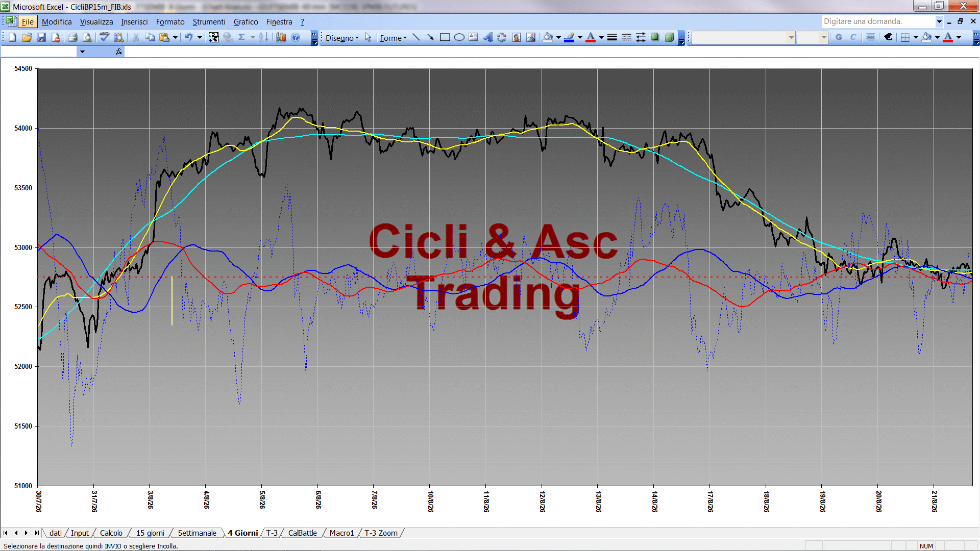Open the Finestra menu
980x551 pixels.
point(279,21)
